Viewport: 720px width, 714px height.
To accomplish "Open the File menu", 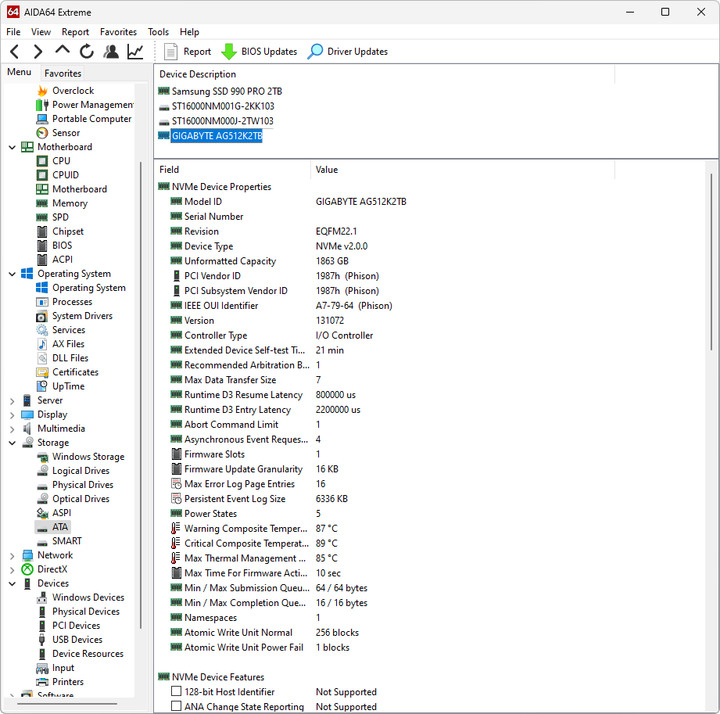I will pyautogui.click(x=13, y=32).
